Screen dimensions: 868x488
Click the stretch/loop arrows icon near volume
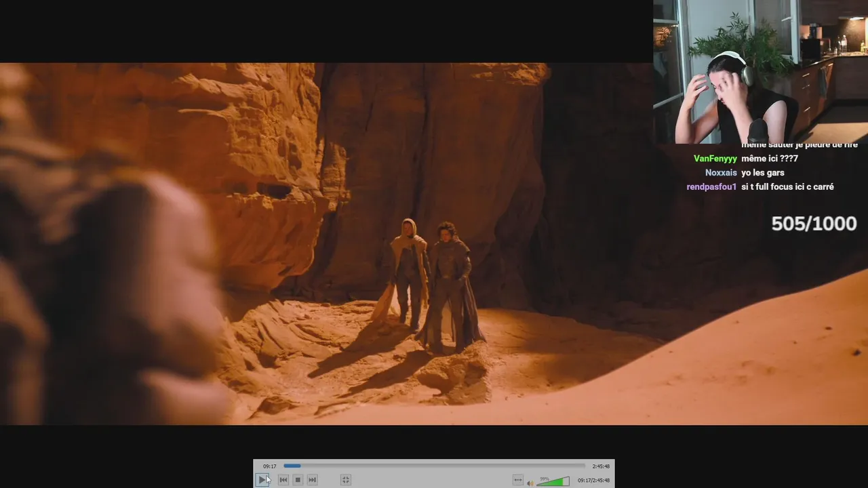(x=518, y=480)
